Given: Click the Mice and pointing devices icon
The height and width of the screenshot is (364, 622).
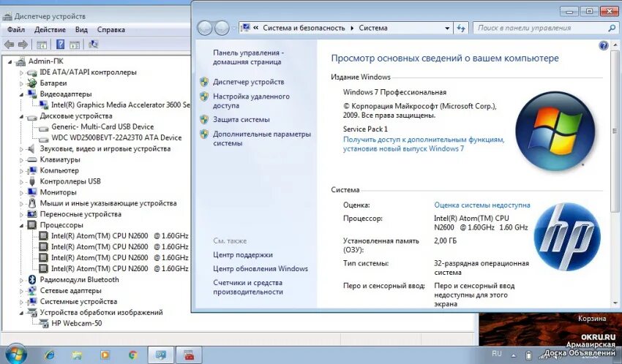Looking at the screenshot, I should (32, 203).
